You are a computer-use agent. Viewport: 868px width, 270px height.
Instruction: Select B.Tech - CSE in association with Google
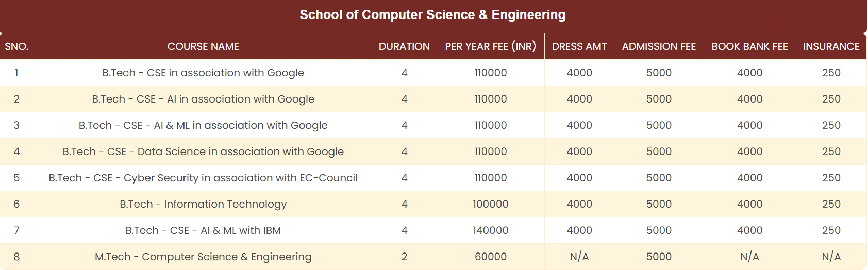point(203,73)
